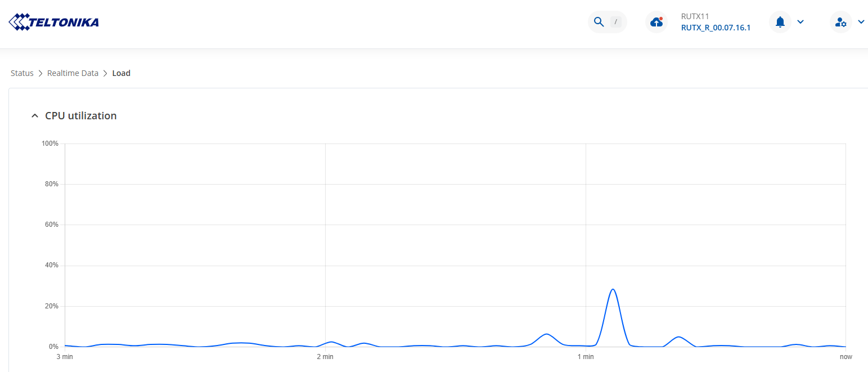
Task: Go to Status in the breadcrumb
Action: coord(22,73)
